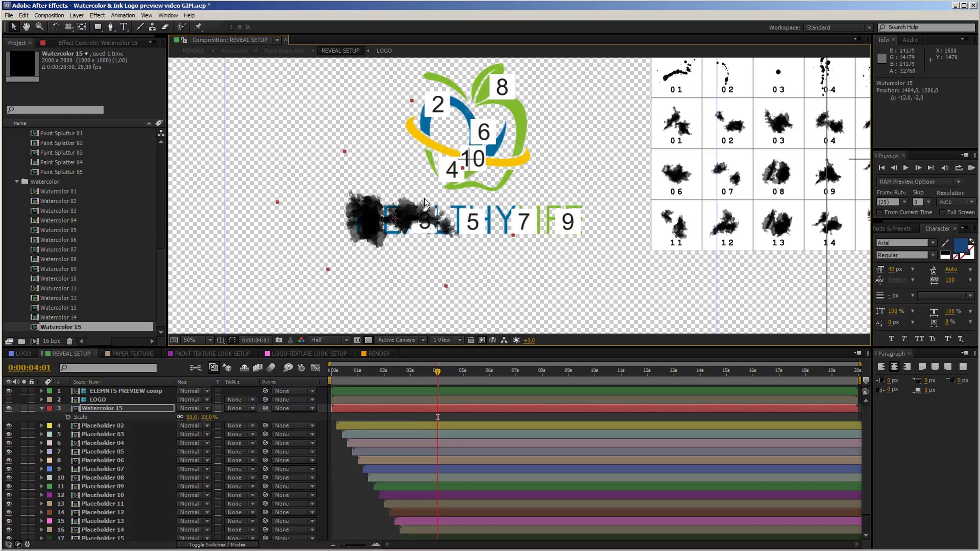
Task: Enable the Full Screen checkbox
Action: [942, 212]
